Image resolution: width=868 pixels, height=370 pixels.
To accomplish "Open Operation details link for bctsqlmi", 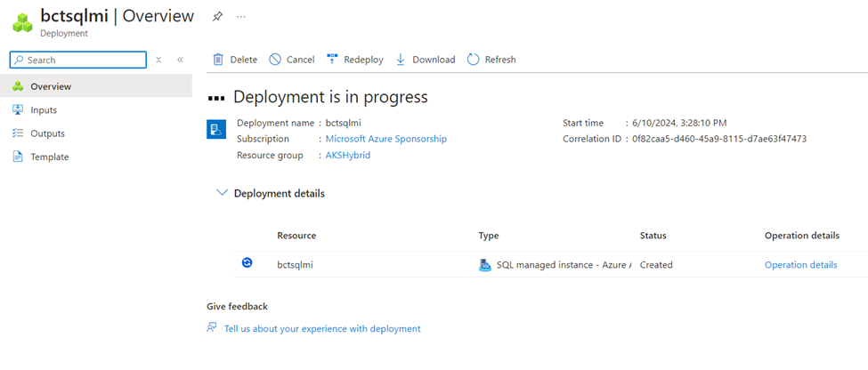I will click(801, 265).
